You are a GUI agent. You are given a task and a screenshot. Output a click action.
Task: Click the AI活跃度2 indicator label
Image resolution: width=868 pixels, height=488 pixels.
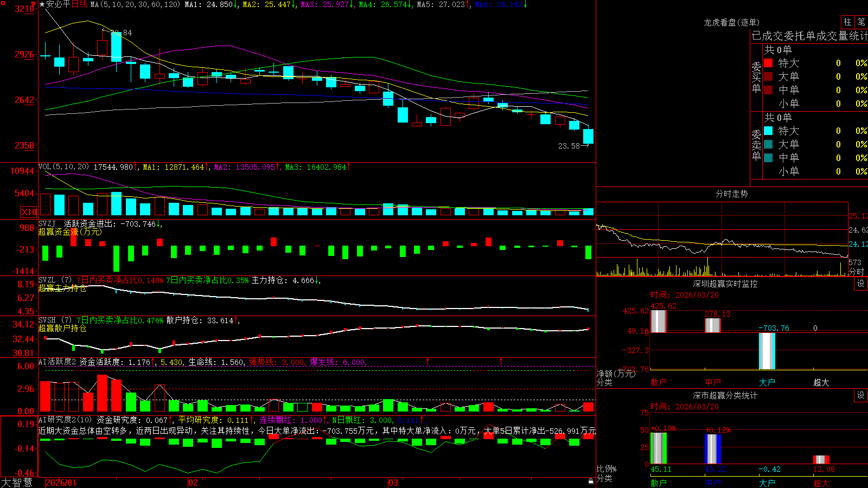[58, 362]
